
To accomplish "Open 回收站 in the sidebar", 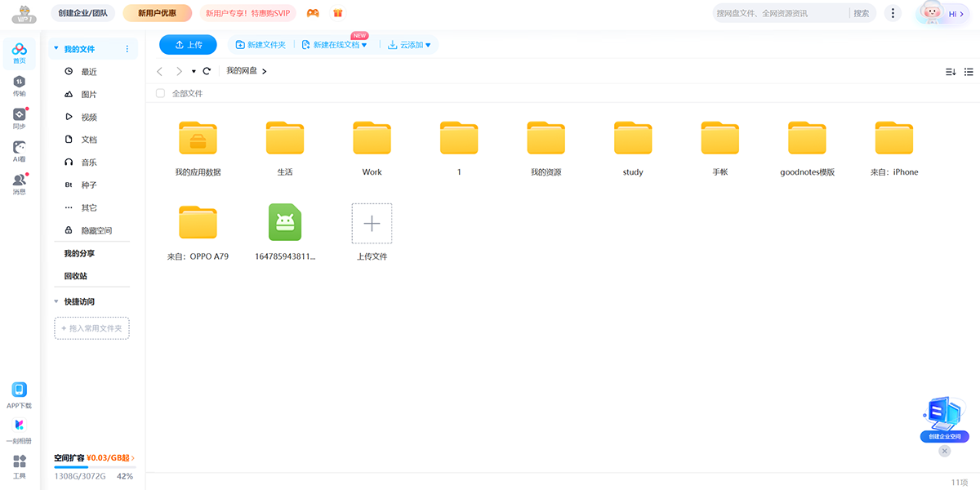I will [78, 275].
